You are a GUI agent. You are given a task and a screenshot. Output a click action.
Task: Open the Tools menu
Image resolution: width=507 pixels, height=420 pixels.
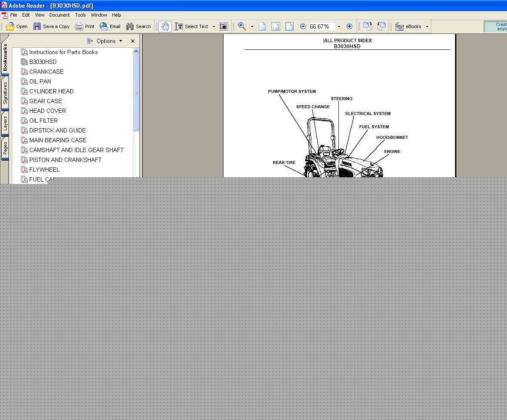tap(80, 15)
